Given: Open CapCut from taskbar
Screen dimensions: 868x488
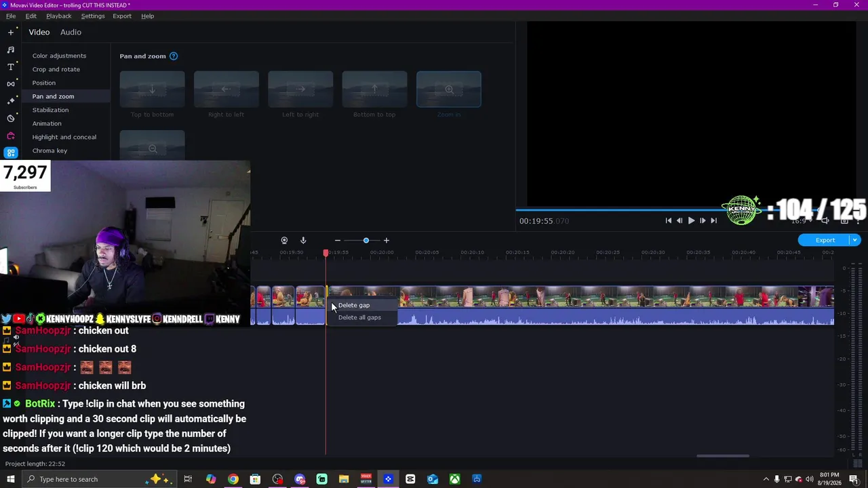Looking at the screenshot, I should tap(410, 479).
